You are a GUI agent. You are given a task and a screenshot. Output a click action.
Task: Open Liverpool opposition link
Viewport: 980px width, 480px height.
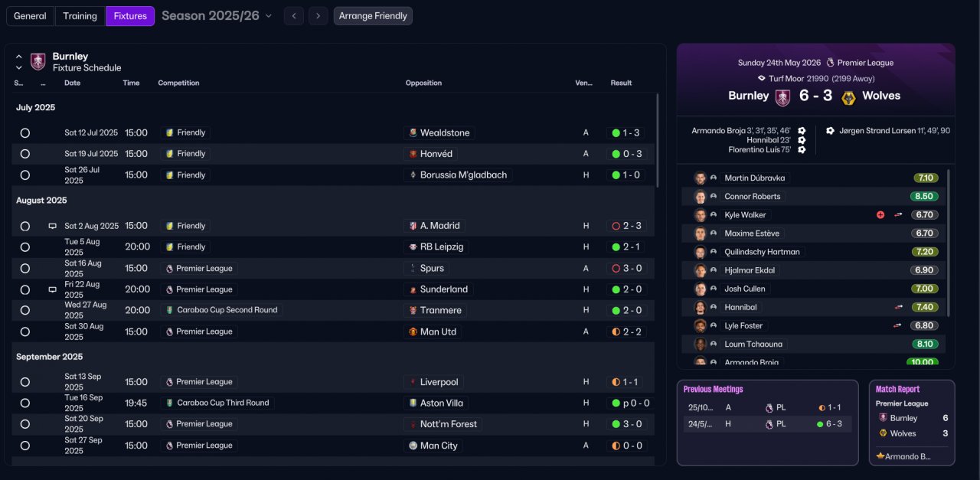tap(434, 382)
